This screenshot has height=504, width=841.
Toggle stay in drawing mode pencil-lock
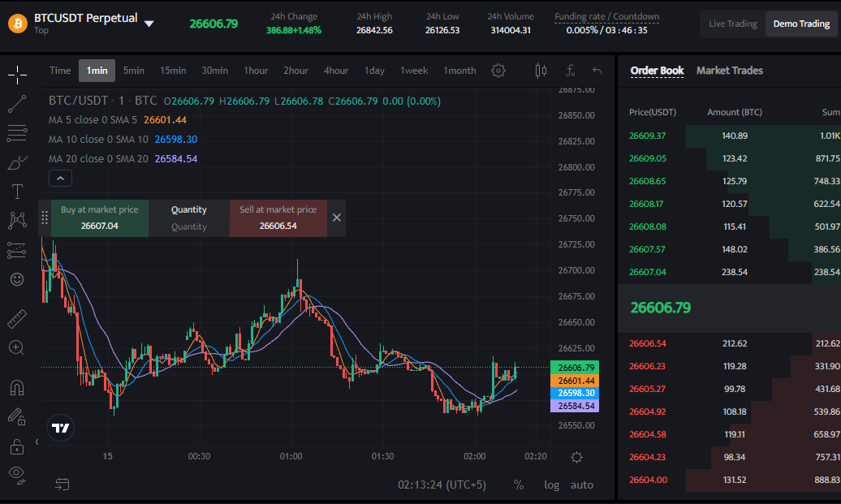(x=16, y=416)
